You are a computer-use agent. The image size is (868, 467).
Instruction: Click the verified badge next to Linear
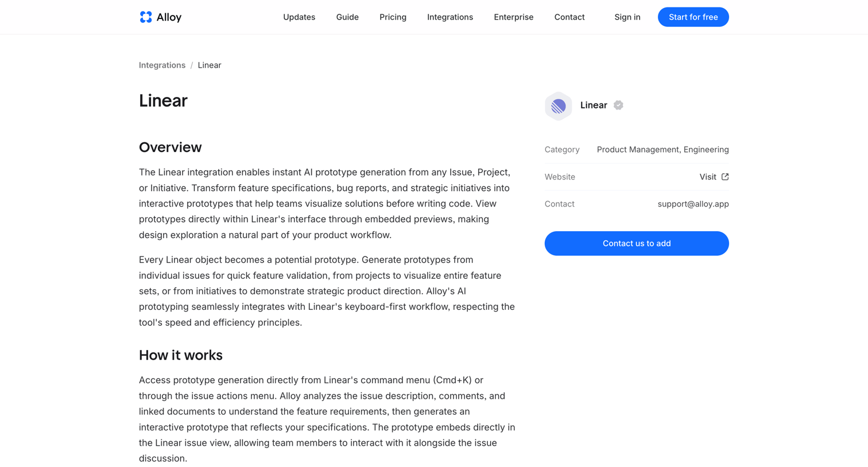pyautogui.click(x=618, y=105)
